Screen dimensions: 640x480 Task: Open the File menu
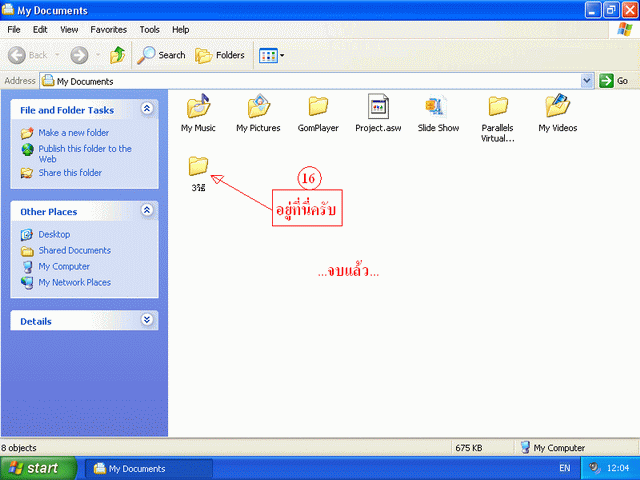pyautogui.click(x=13, y=30)
